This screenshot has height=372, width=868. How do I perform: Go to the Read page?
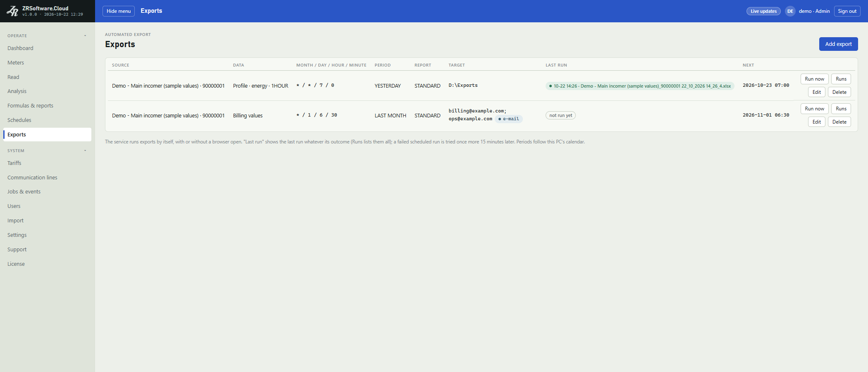47,77
